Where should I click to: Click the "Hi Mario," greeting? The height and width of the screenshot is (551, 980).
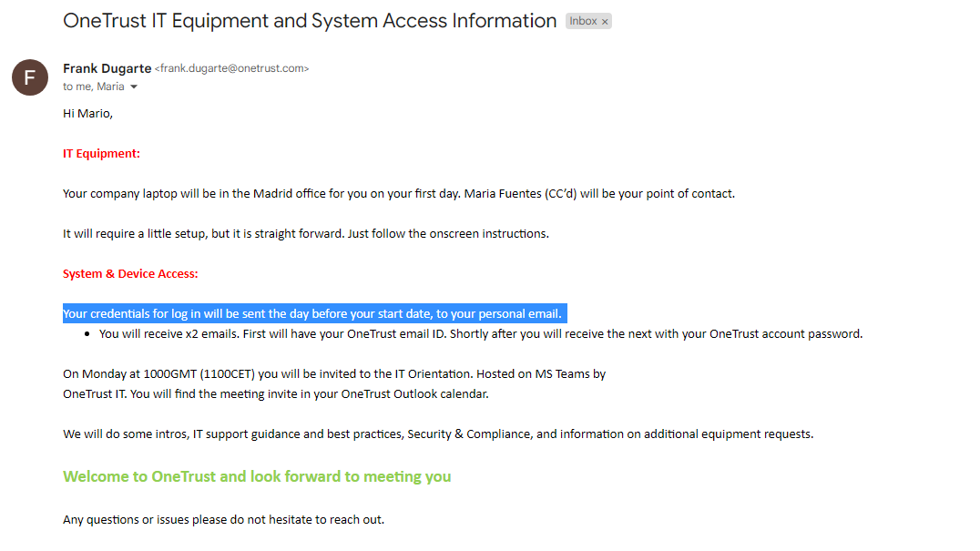tap(87, 114)
